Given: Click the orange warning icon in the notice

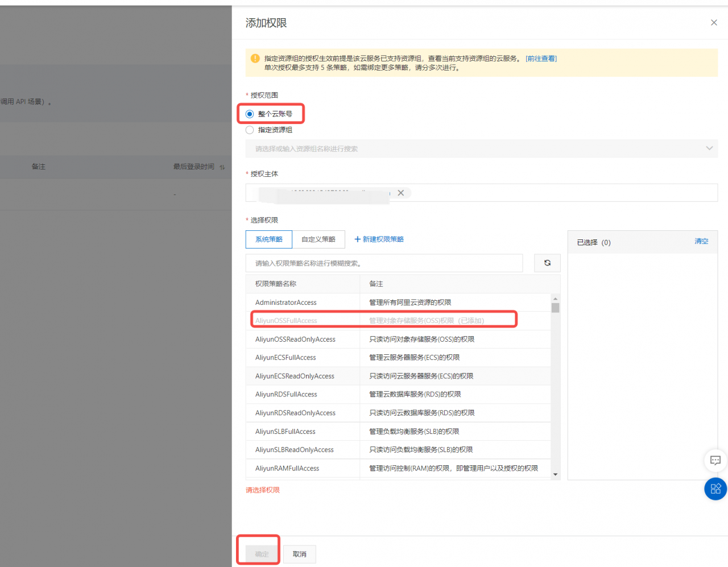Looking at the screenshot, I should 255,59.
